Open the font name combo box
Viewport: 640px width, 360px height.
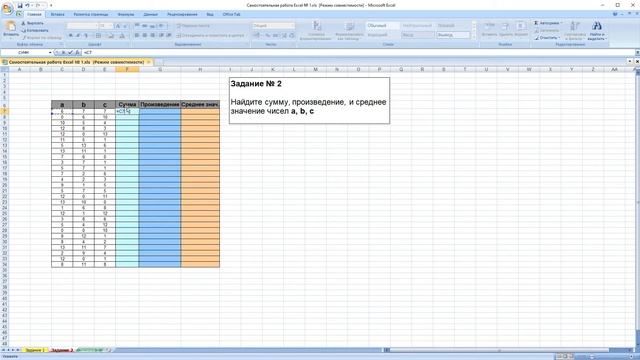click(x=82, y=26)
